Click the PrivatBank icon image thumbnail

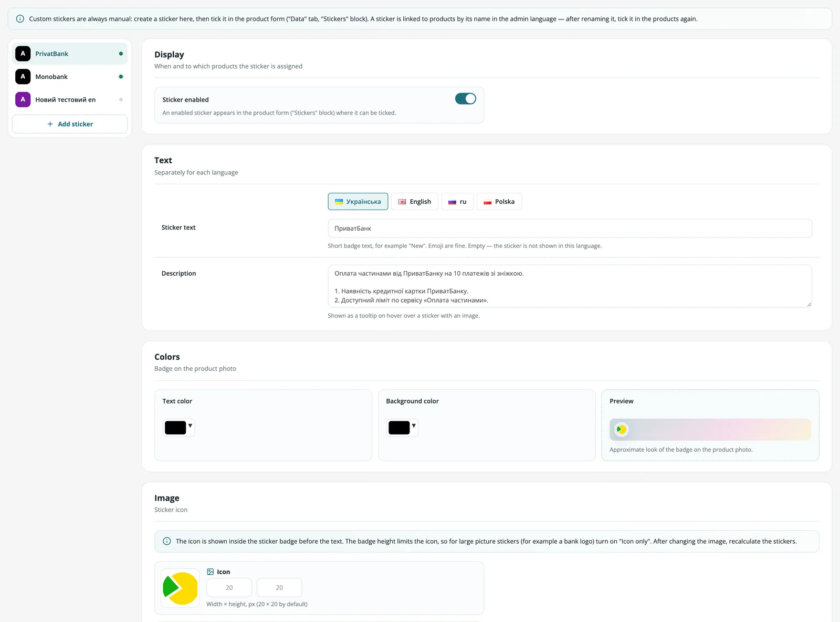180,588
